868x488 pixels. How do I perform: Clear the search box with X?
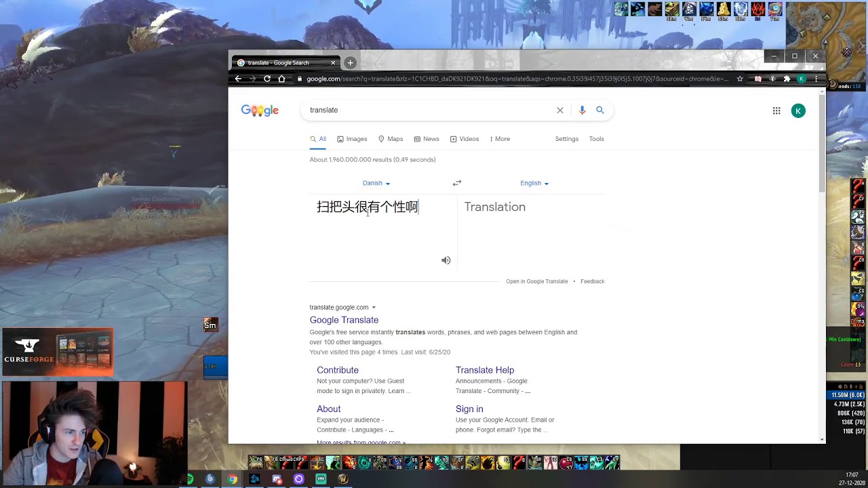coord(560,110)
